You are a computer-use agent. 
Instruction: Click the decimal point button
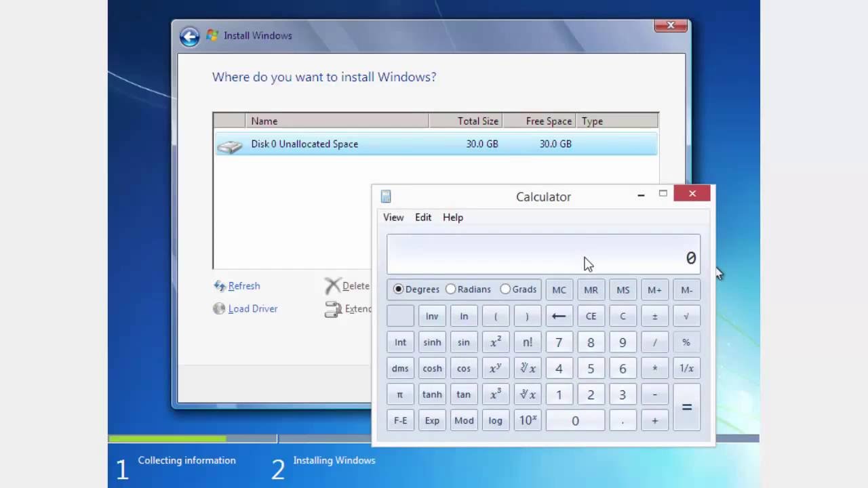click(623, 421)
